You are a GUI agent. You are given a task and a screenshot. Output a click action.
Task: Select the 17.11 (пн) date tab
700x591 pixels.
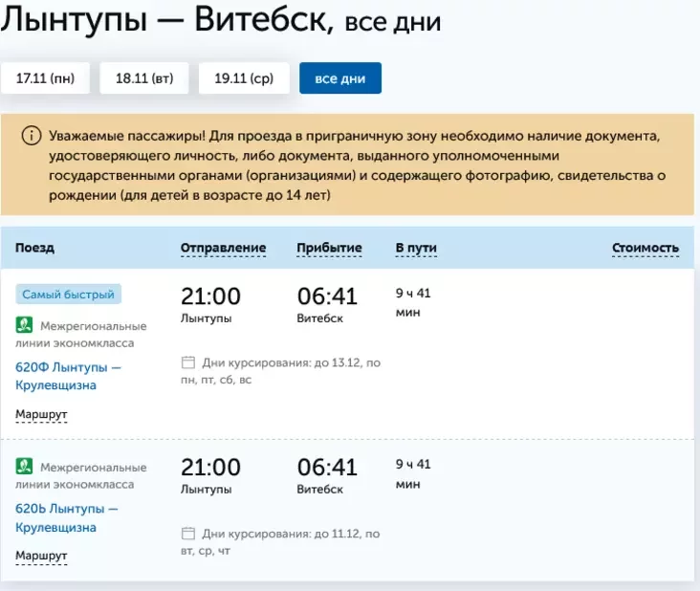point(45,78)
